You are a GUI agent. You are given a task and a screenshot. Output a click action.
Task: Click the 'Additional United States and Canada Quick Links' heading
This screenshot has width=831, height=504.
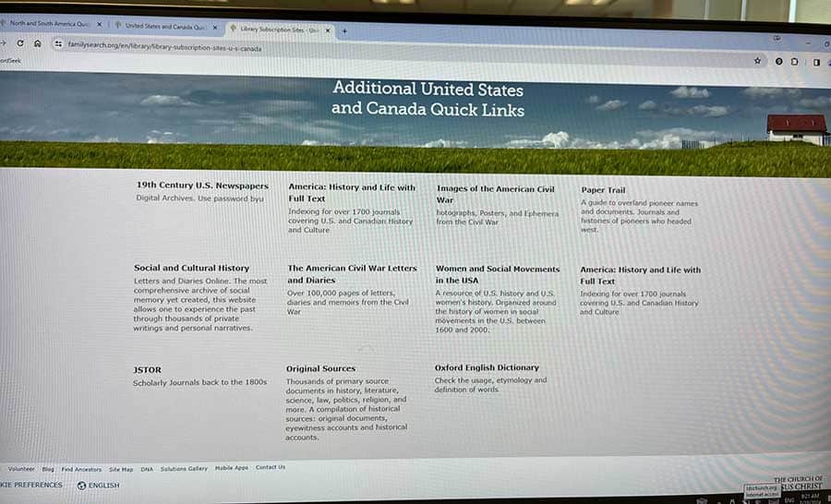pyautogui.click(x=428, y=99)
